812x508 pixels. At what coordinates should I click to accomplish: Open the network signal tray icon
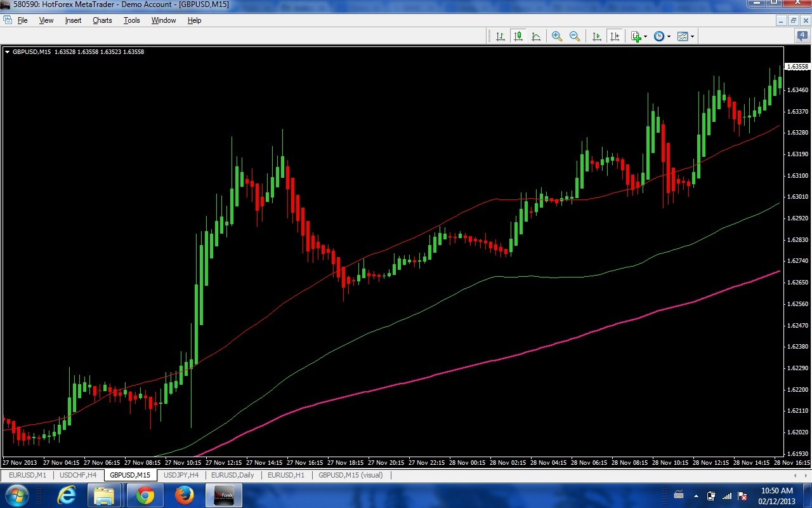pos(727,496)
